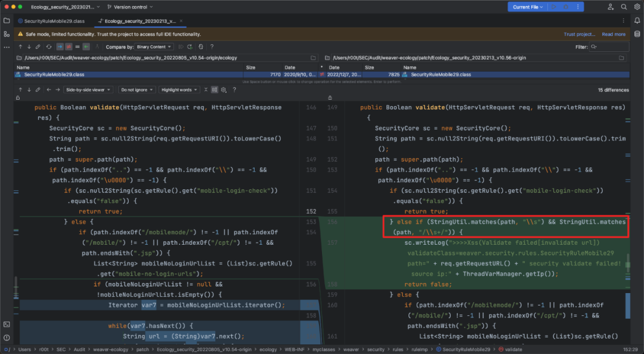The width and height of the screenshot is (644, 354).
Task: Toggle left pane read-only lock icon
Action: [18, 98]
